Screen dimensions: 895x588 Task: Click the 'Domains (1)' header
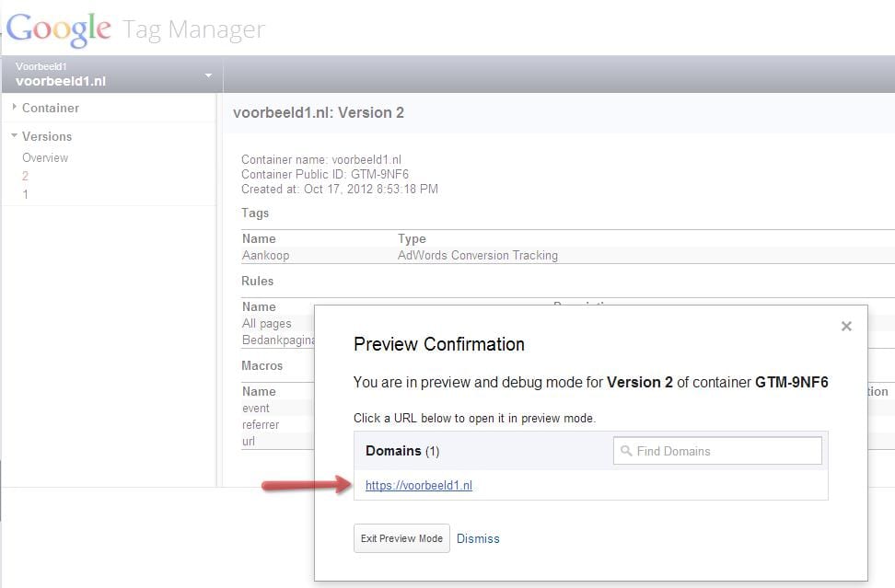coord(402,451)
